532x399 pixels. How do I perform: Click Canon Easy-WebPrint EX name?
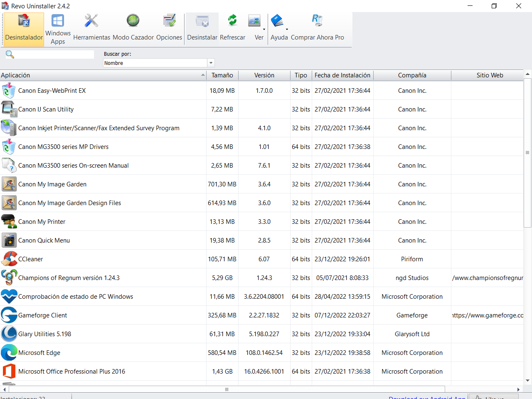[52, 91]
